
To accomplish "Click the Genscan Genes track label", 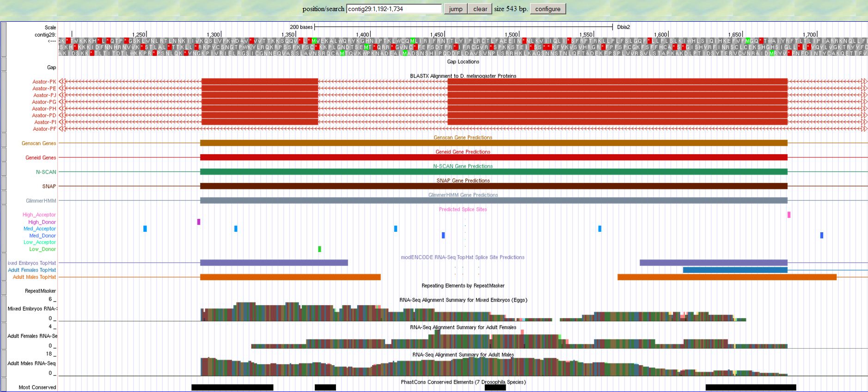I will pyautogui.click(x=39, y=143).
